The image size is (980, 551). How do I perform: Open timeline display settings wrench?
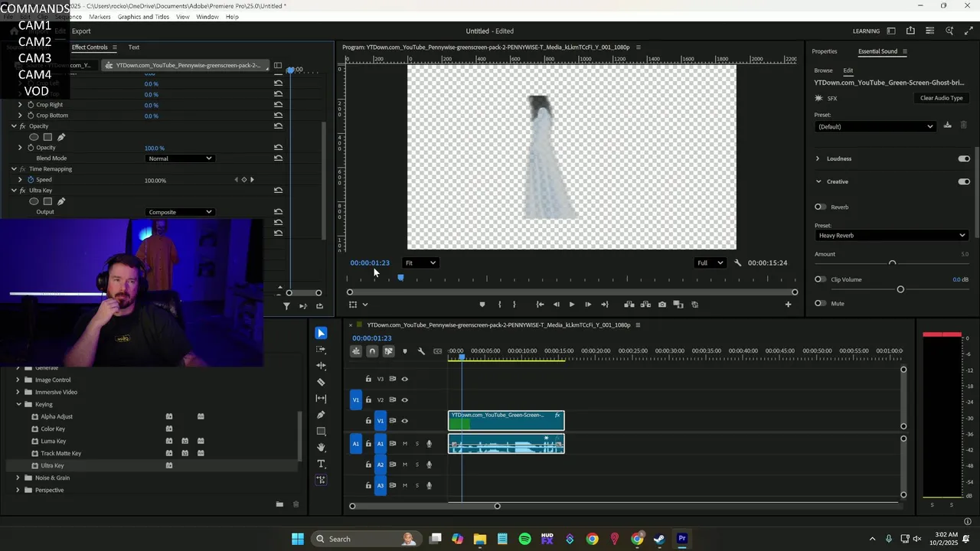pyautogui.click(x=421, y=351)
